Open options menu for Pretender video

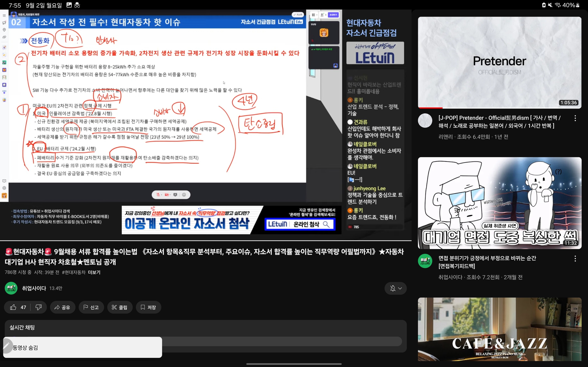[x=575, y=118]
